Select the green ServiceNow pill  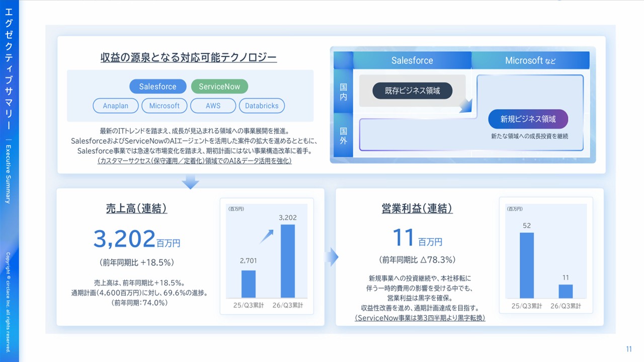coord(219,86)
